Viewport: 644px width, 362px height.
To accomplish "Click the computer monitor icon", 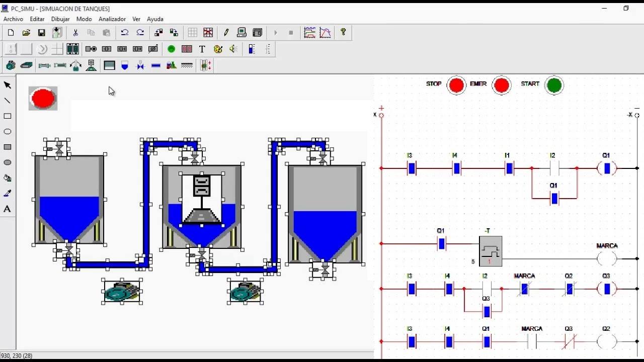I will coord(242,33).
